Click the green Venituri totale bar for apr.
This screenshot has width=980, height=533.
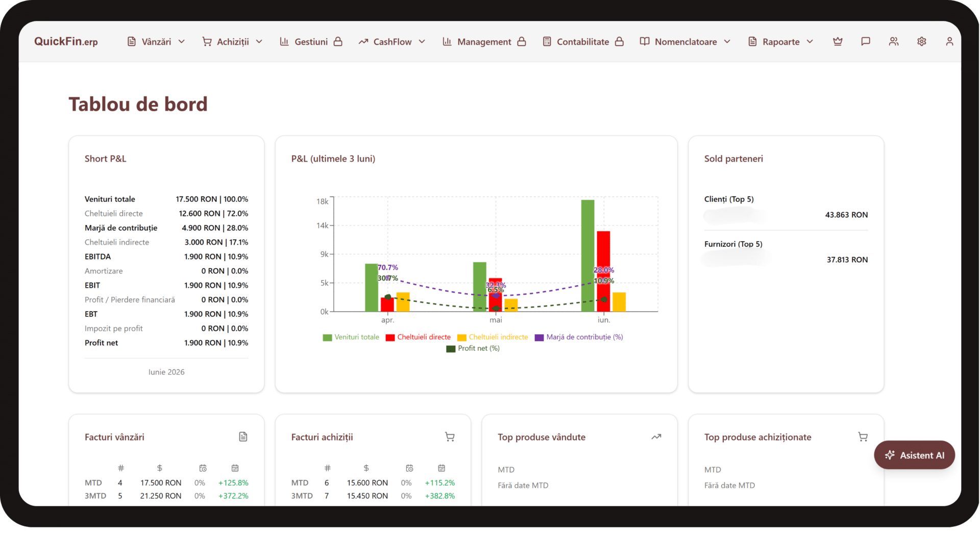(x=372, y=288)
